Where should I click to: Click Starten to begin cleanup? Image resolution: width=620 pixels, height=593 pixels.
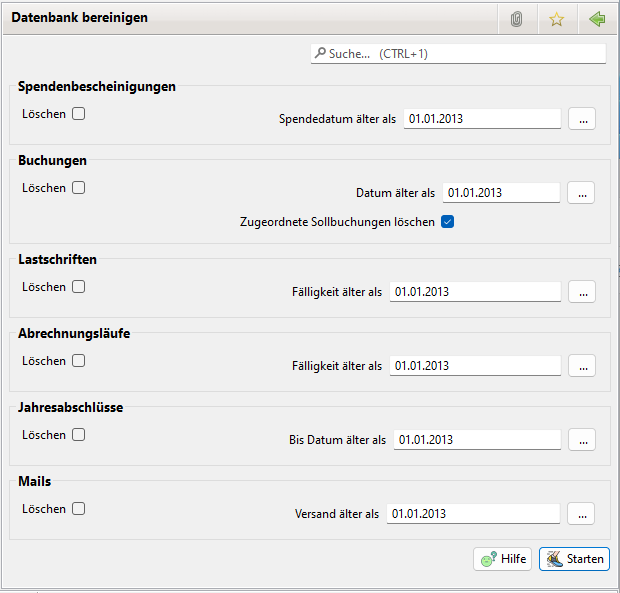tap(574, 559)
